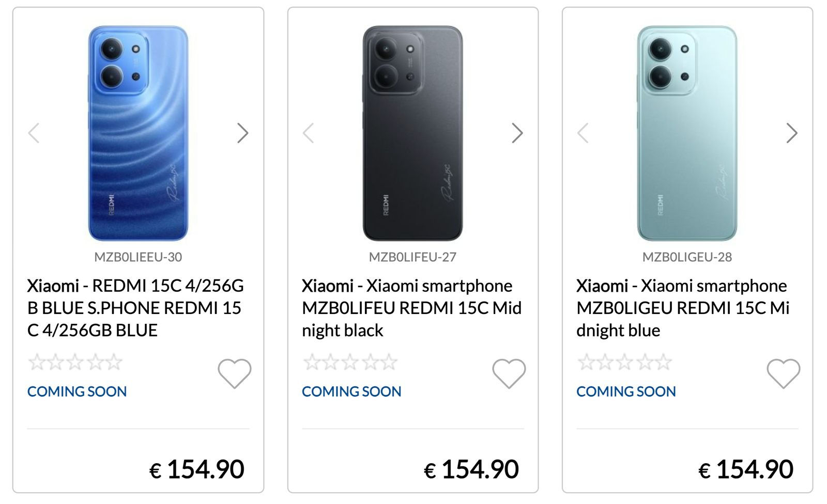
Task: Click COMING SOON under Midnight blue phone
Action: 626,391
